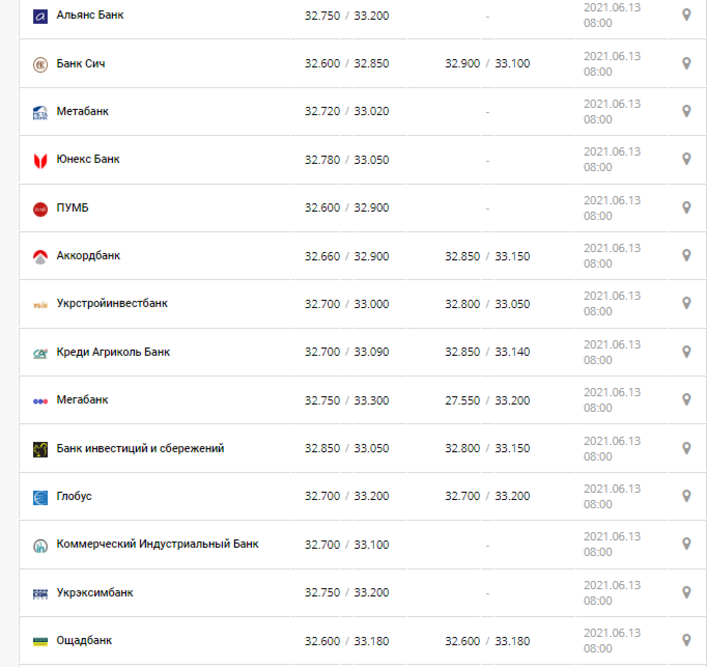Click the Глобус blue logo
The height and width of the screenshot is (667, 707).
click(40, 498)
